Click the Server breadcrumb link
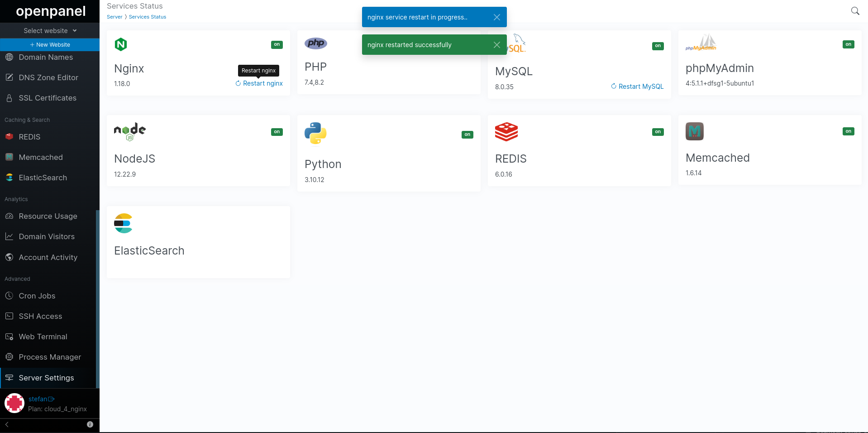 tap(114, 17)
